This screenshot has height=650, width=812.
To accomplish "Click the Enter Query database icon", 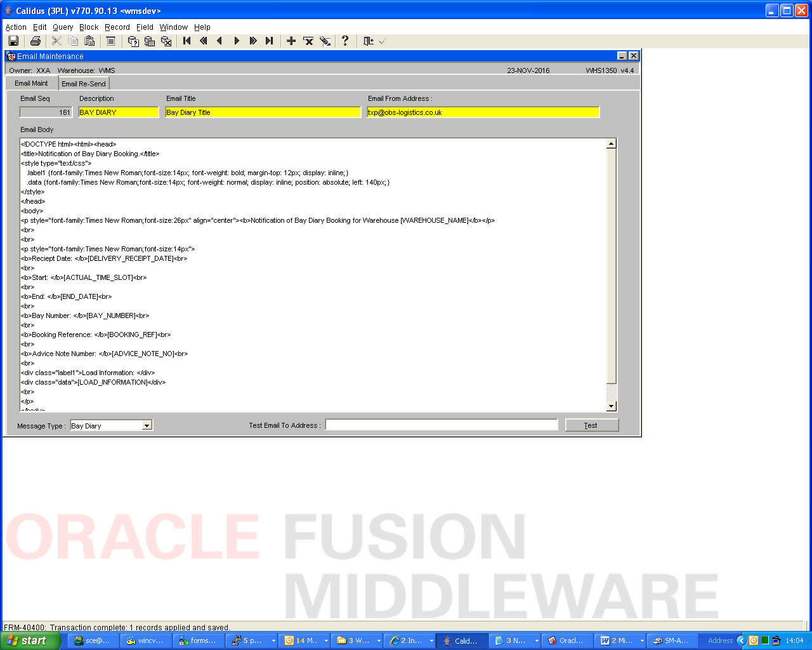I will tap(133, 41).
